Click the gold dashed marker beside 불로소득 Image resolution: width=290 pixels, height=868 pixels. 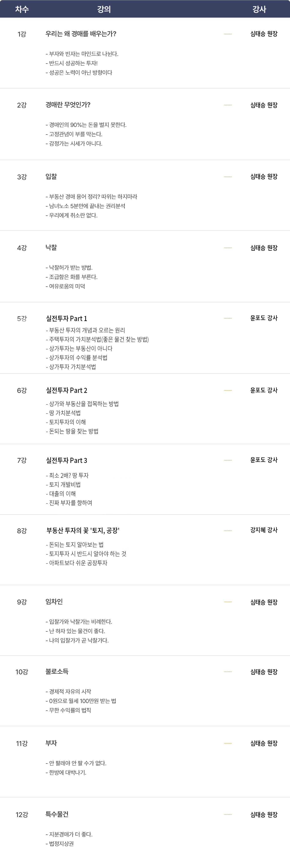coord(228,672)
